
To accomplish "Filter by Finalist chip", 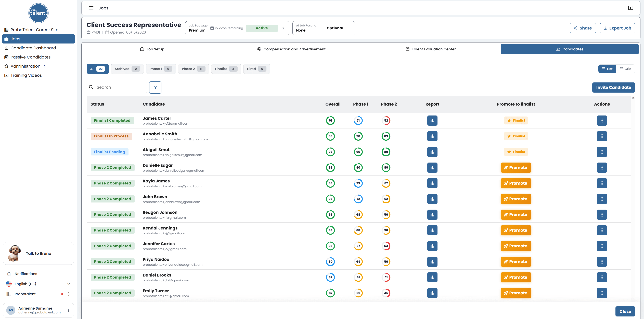I will (x=226, y=69).
